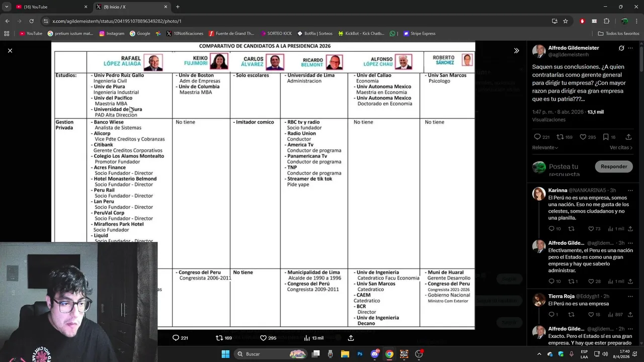Open the Windows Start menu

pyautogui.click(x=225, y=354)
